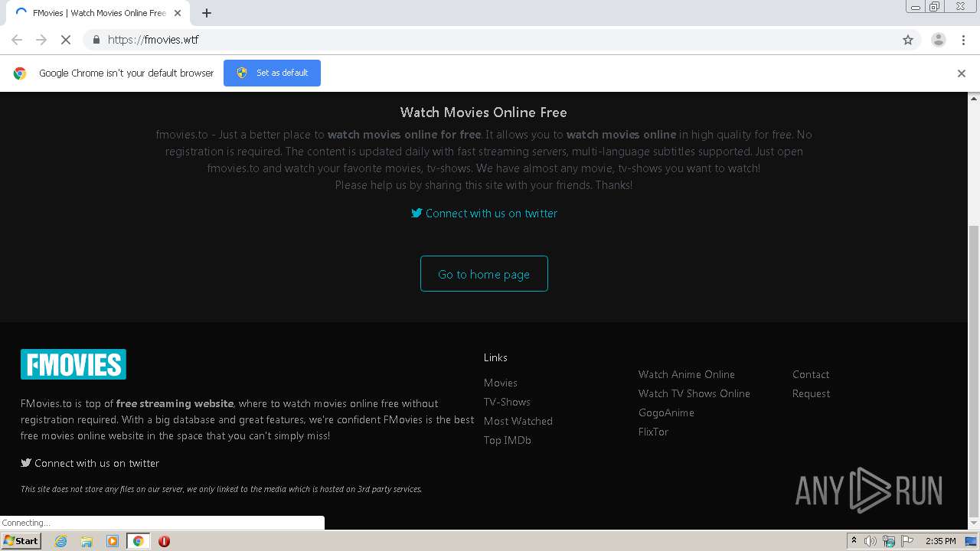Open the Contact link

click(811, 374)
